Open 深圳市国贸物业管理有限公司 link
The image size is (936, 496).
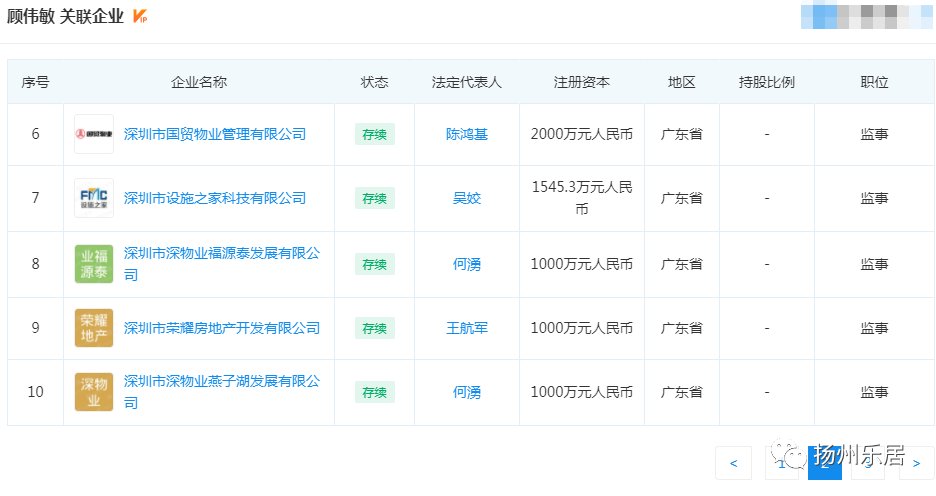215,134
